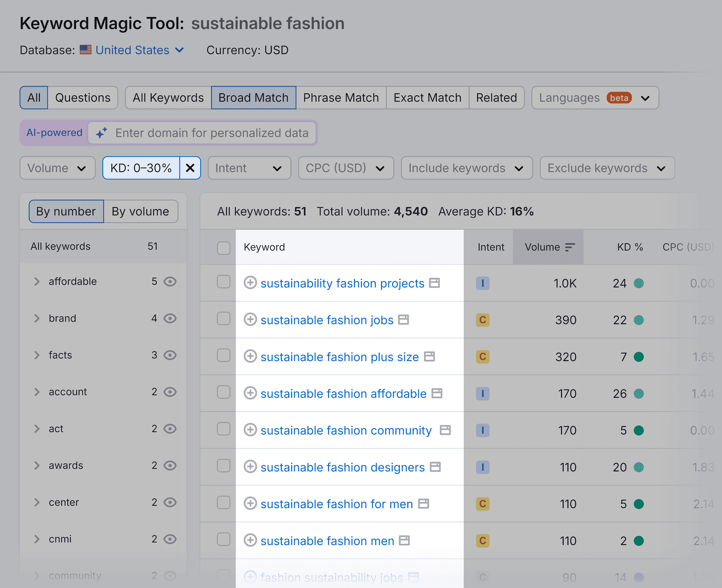The image size is (722, 588).
Task: Open Languages beta dropdown
Action: point(595,98)
